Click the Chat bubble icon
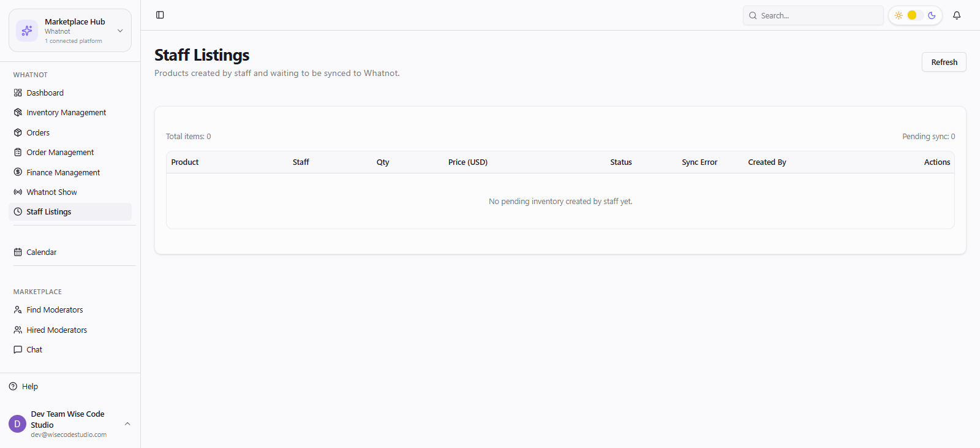980x448 pixels. (x=18, y=349)
